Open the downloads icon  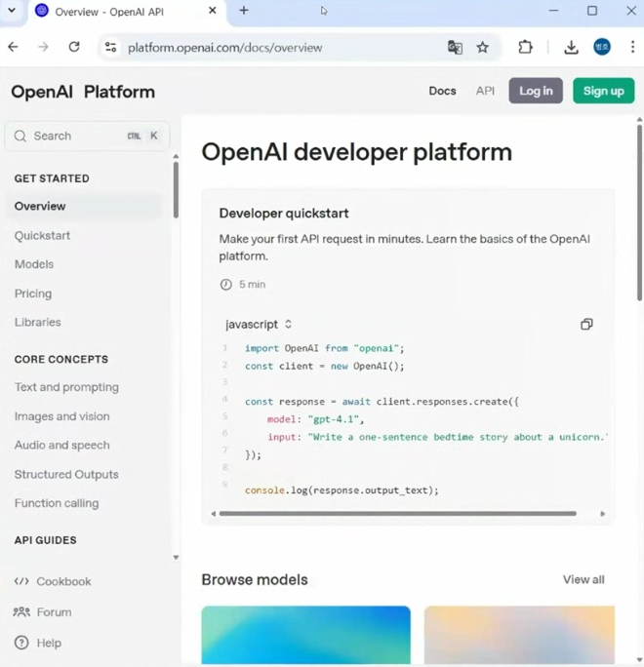[571, 47]
